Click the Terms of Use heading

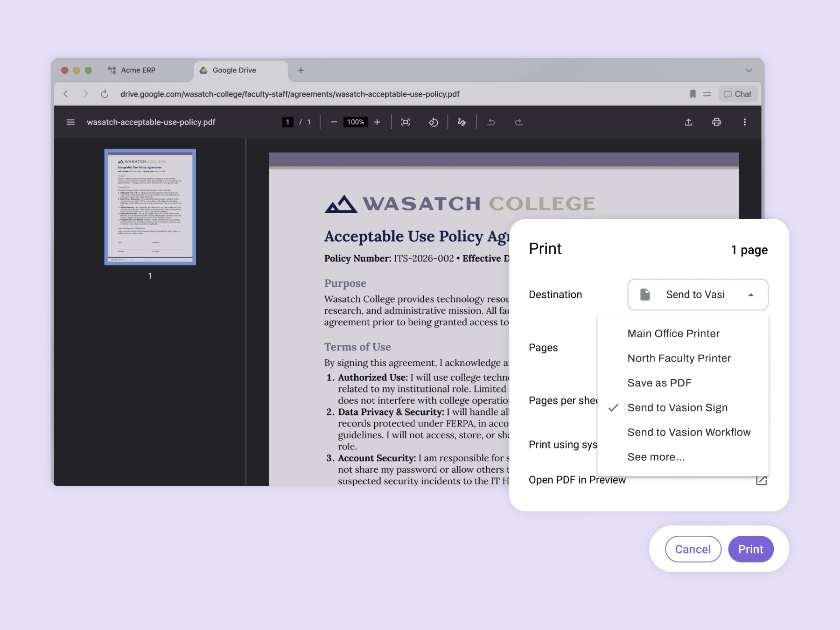coord(358,347)
